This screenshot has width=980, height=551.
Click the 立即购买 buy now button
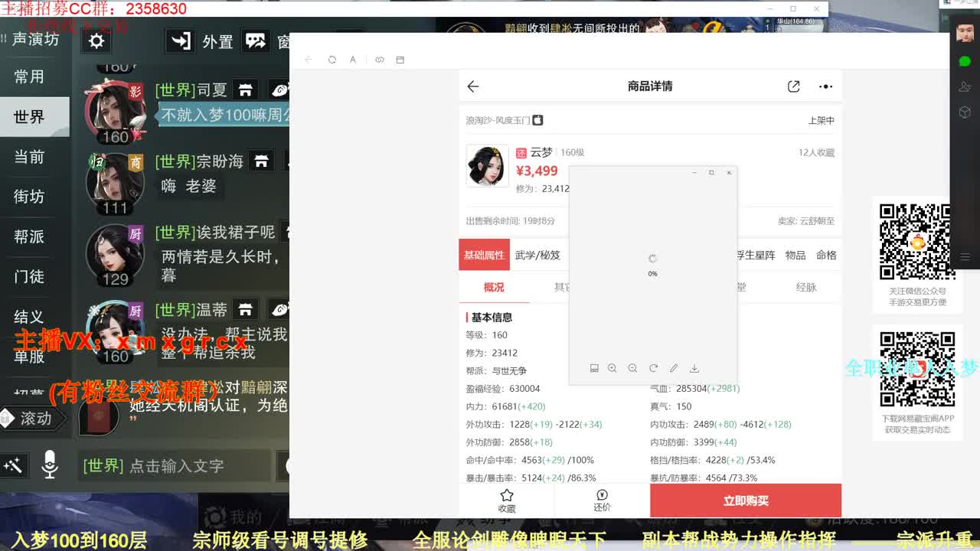[746, 500]
